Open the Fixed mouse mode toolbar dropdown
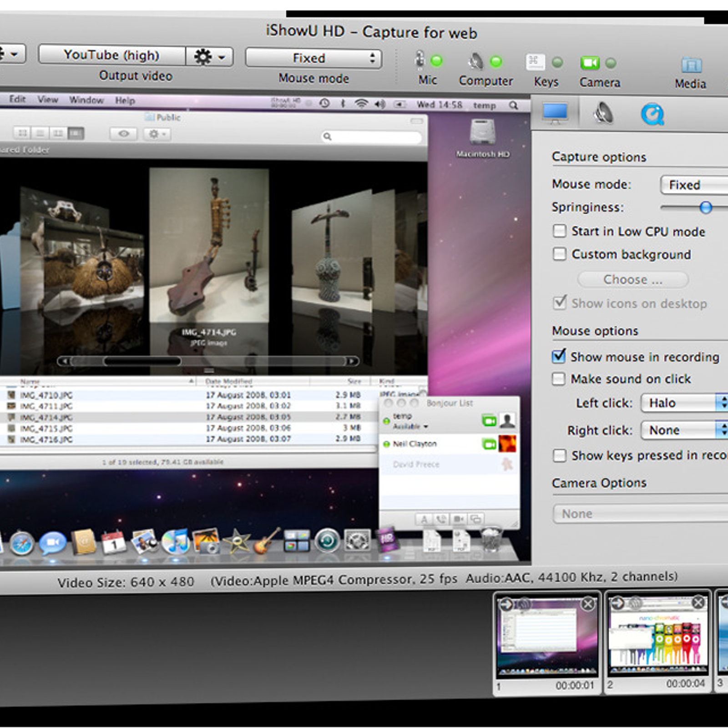 (313, 58)
